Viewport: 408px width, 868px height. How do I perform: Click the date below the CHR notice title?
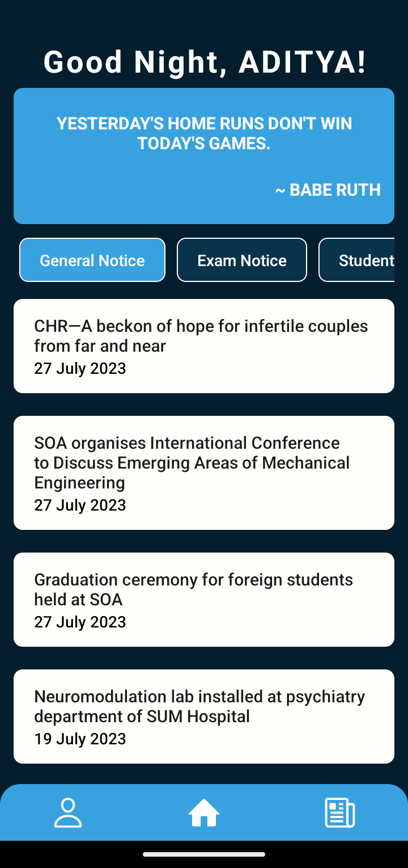[80, 368]
